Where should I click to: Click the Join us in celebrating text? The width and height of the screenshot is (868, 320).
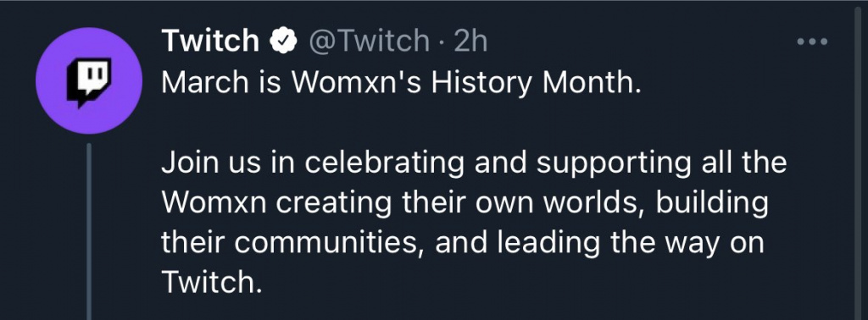point(313,164)
